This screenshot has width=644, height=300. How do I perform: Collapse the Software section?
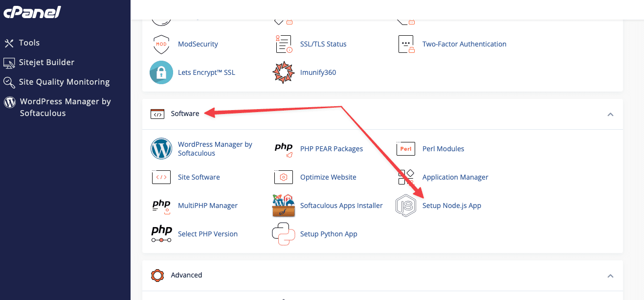[610, 114]
